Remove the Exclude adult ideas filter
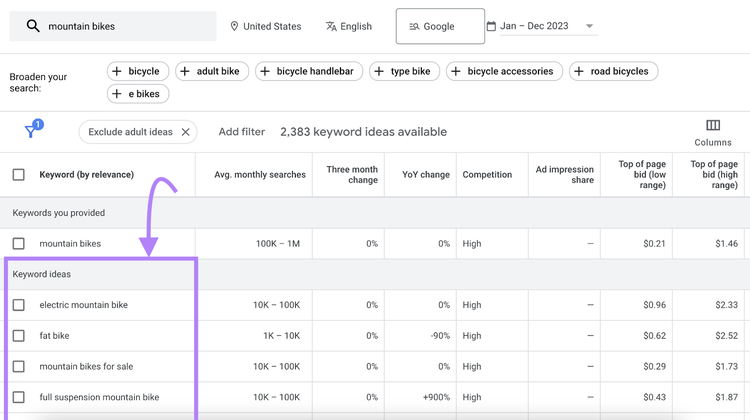The image size is (750, 420). pos(186,132)
